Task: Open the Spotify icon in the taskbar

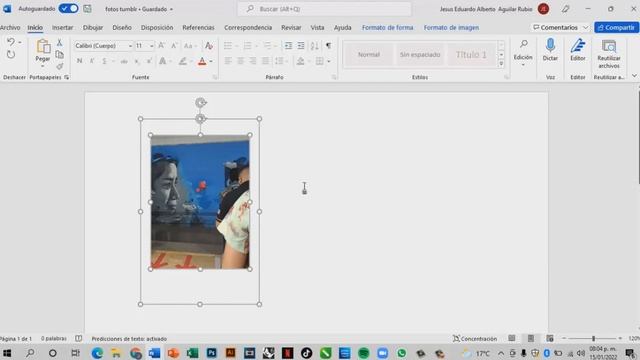Action: coord(363,353)
